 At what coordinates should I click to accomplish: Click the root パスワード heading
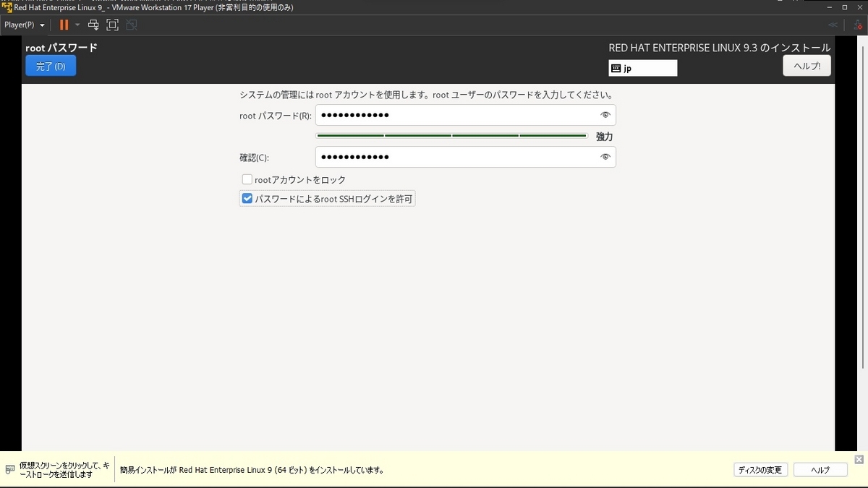point(61,48)
